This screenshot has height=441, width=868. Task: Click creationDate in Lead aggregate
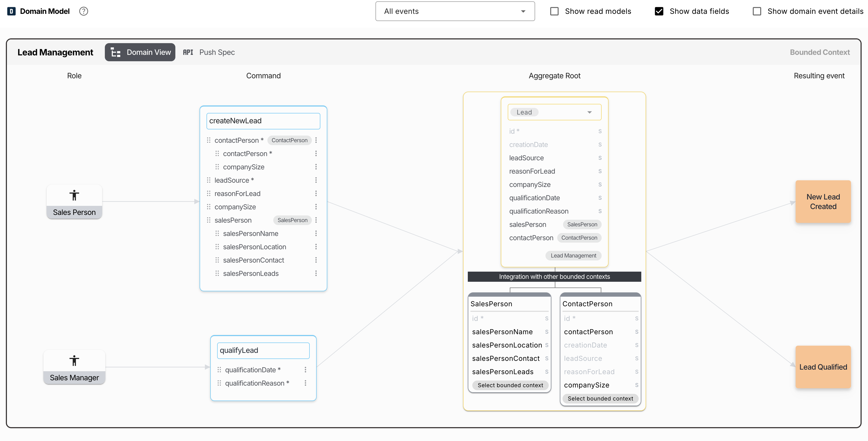(528, 145)
